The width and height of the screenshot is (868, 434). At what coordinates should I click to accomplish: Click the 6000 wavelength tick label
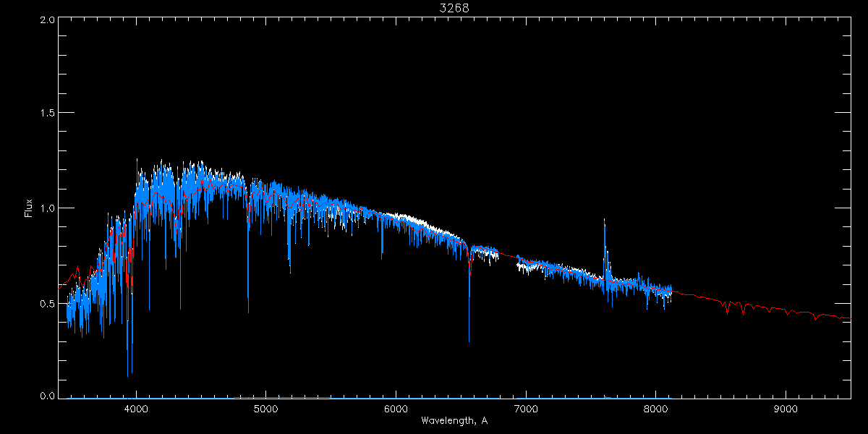(396, 409)
